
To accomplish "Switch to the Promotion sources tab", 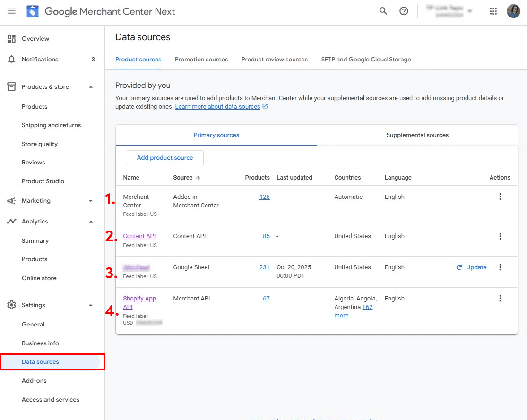I will (201, 59).
